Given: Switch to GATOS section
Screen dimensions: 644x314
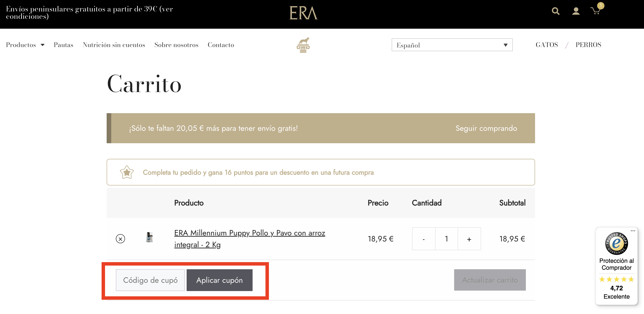Looking at the screenshot, I should [x=547, y=45].
